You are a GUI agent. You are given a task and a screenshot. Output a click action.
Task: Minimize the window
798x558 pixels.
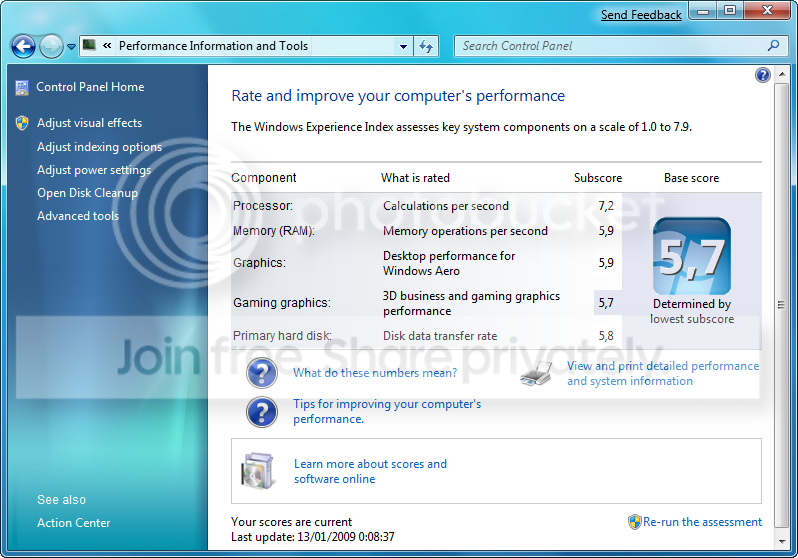pyautogui.click(x=703, y=11)
